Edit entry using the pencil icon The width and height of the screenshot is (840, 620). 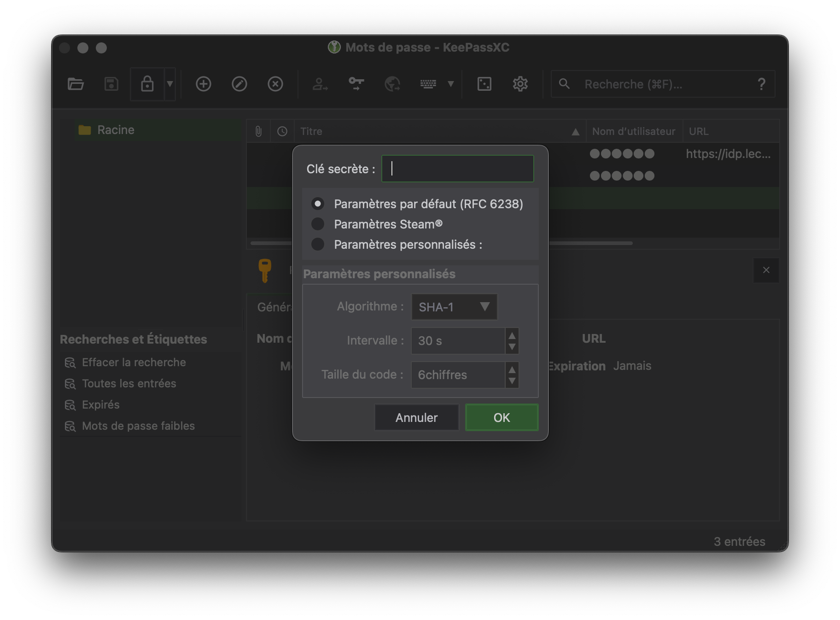tap(239, 84)
